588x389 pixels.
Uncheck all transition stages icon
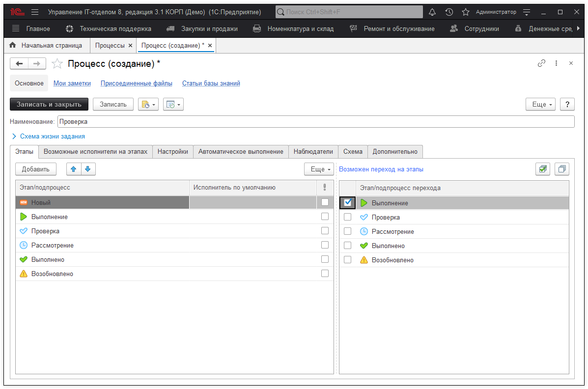point(561,169)
